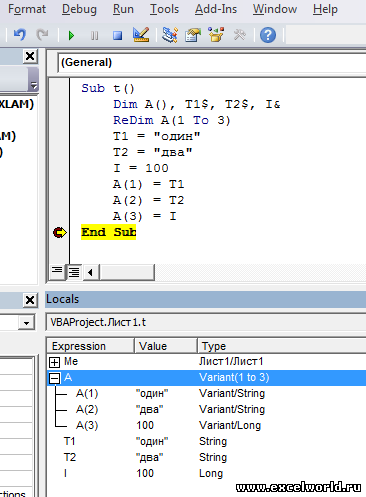
Task: Select the A(1) row in Locals
Action: (206, 394)
